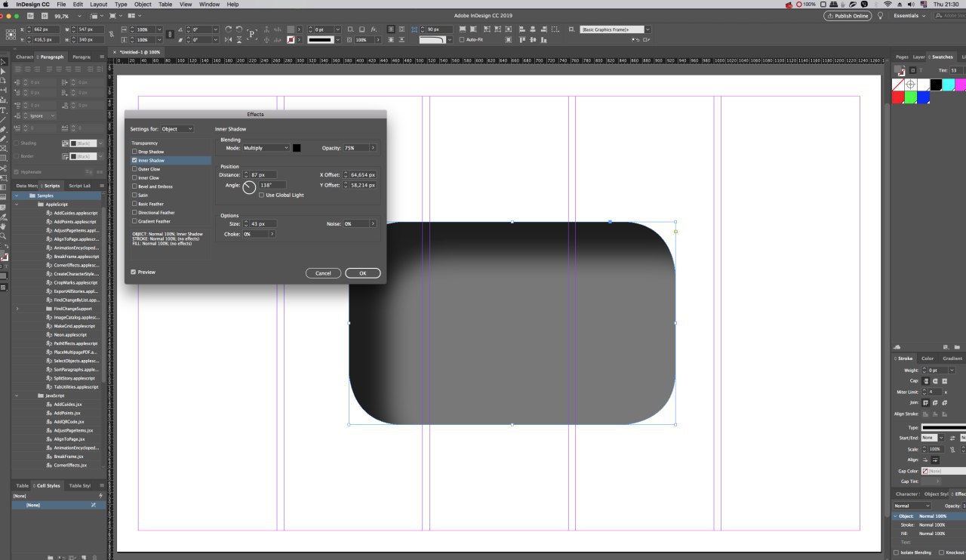Screen dimensions: 966x560
Task: Select the Directional Feather effect row
Action: (171, 213)
